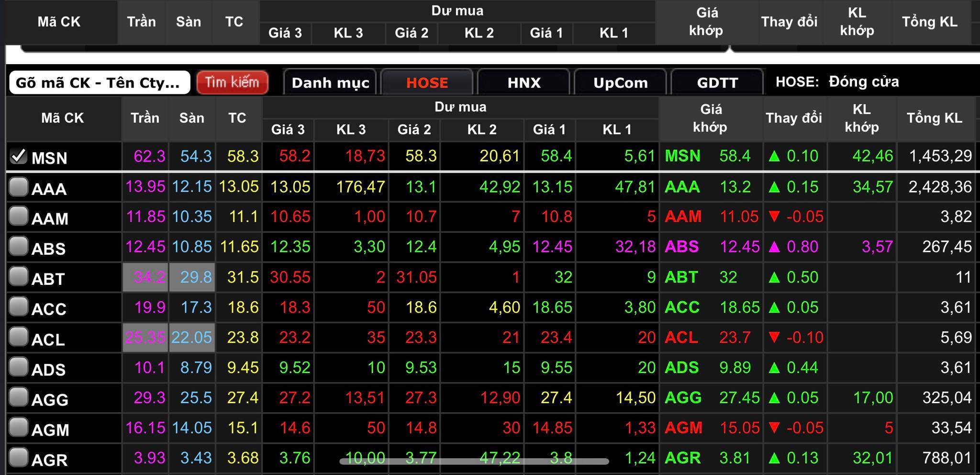Click ABT highlighted ceiling price 34.2

click(145, 277)
